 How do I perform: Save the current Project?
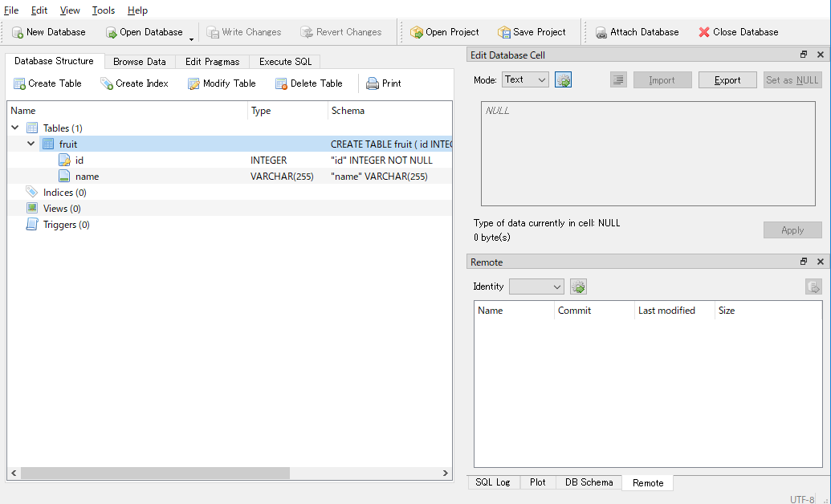(532, 32)
